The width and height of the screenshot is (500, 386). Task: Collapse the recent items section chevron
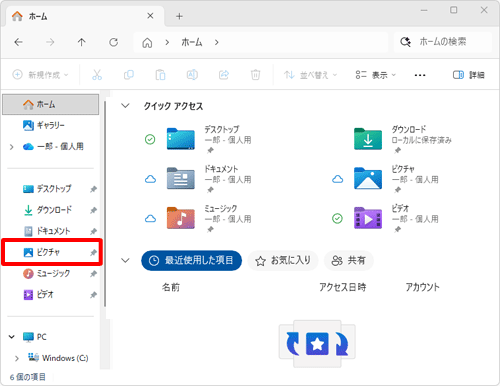pyautogui.click(x=125, y=260)
